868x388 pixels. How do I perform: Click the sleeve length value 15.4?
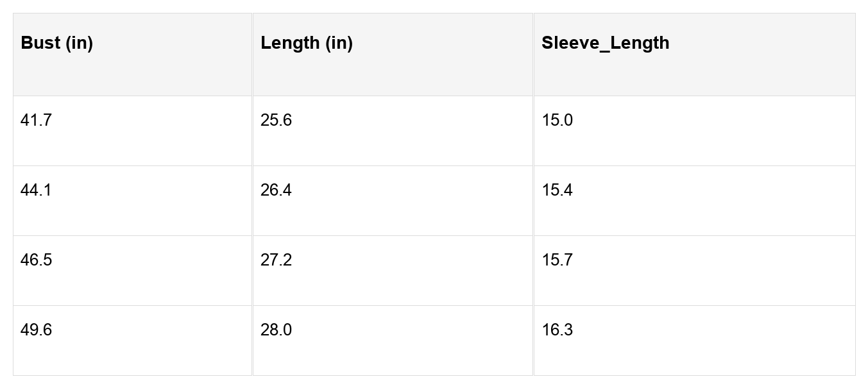coord(557,190)
